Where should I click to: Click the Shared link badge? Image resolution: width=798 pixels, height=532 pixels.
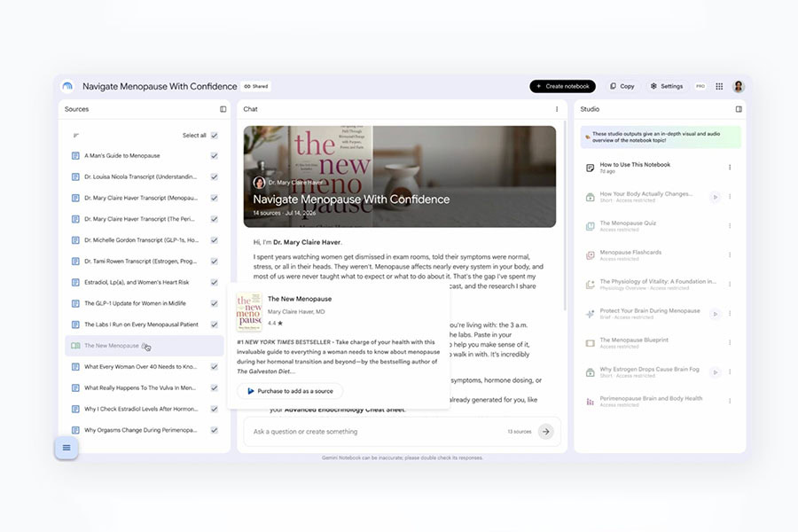[x=256, y=87]
